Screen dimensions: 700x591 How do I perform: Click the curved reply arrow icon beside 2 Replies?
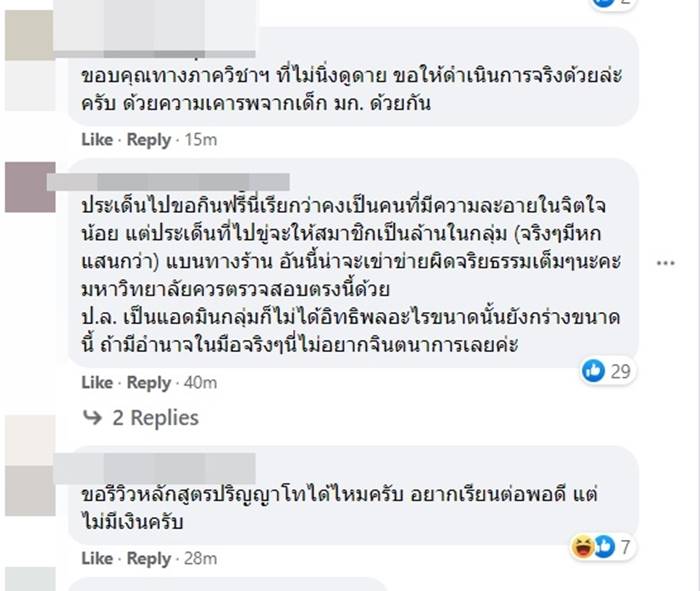click(92, 418)
